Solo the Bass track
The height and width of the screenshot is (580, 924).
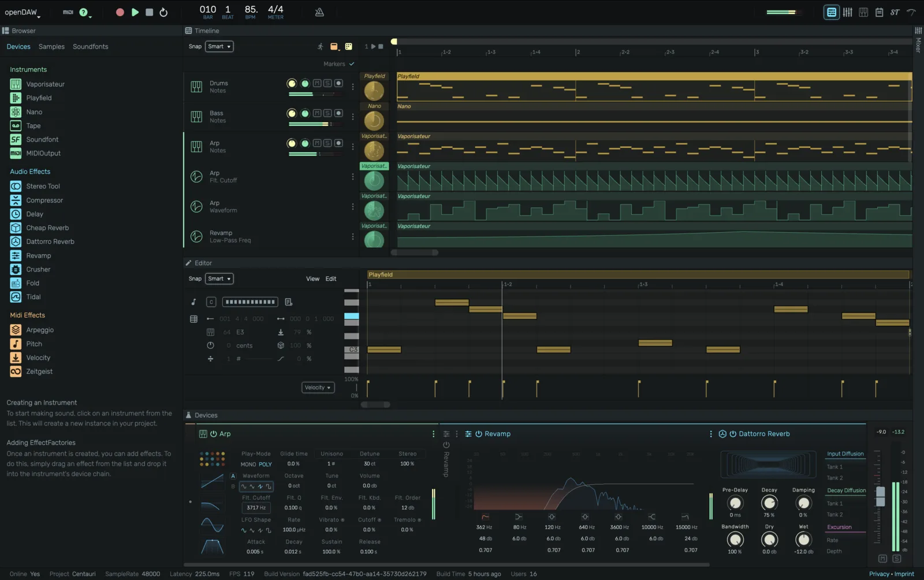tap(327, 113)
